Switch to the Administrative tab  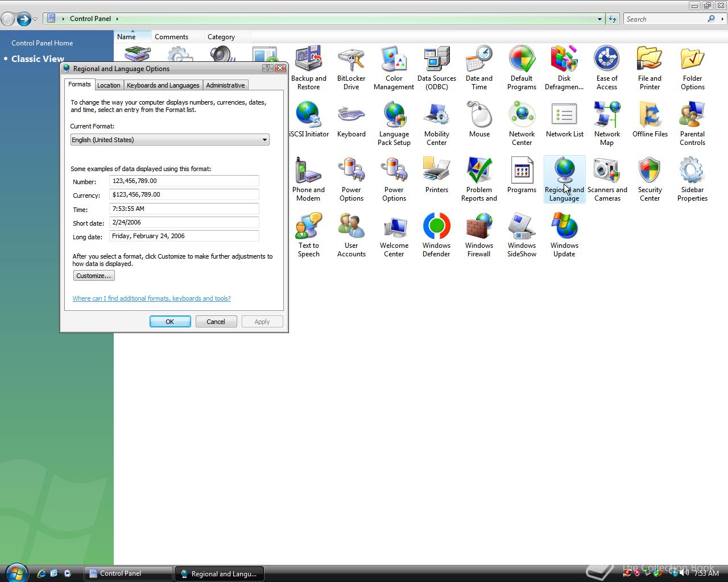coord(225,85)
